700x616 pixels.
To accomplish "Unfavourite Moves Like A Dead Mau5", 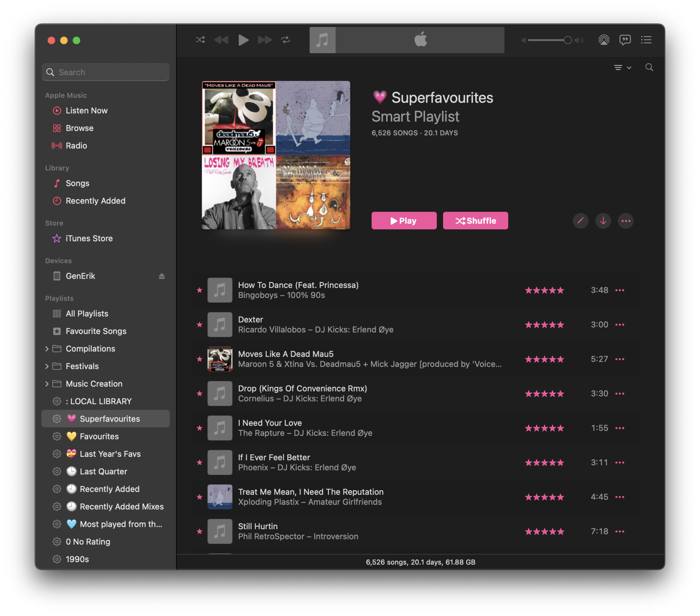I will coord(199,359).
